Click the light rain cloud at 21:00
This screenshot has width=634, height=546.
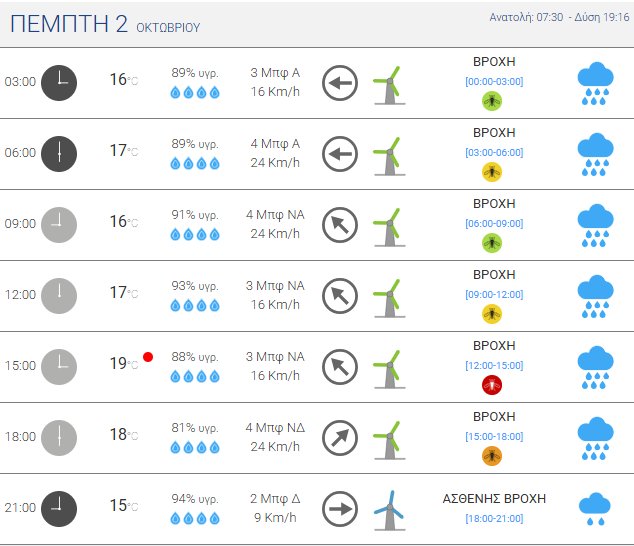click(596, 509)
